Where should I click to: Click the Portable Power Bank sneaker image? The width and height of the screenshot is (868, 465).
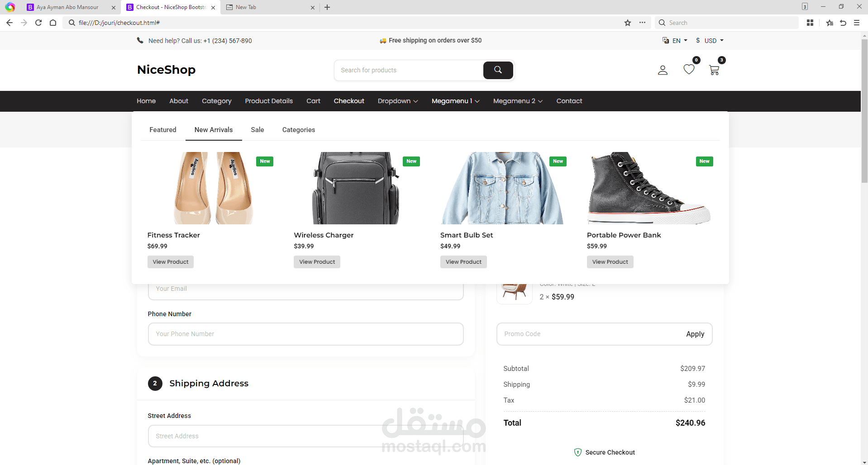[649, 188]
